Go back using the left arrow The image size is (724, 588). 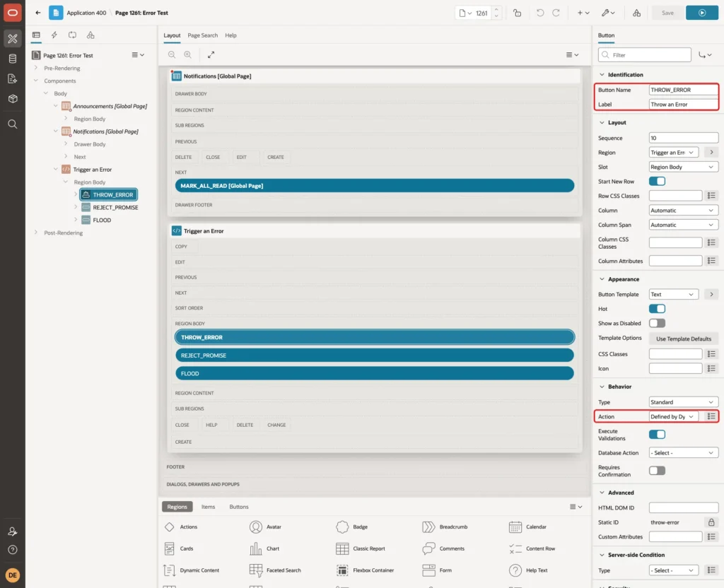coord(38,13)
